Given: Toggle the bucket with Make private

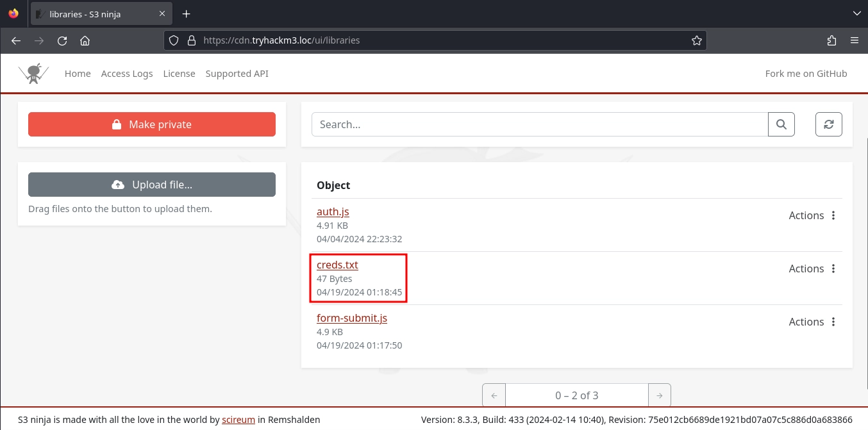Looking at the screenshot, I should coord(152,124).
